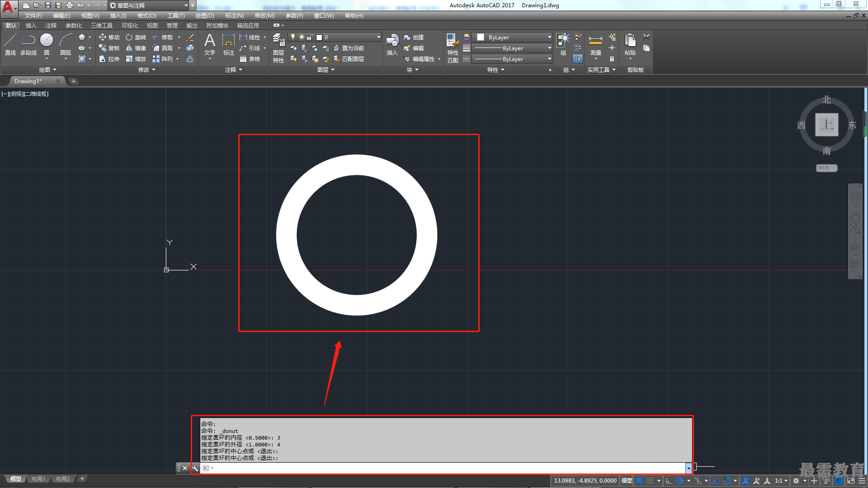Expand the 修改 panel
The height and width of the screenshot is (488, 868).
pyautogui.click(x=146, y=70)
